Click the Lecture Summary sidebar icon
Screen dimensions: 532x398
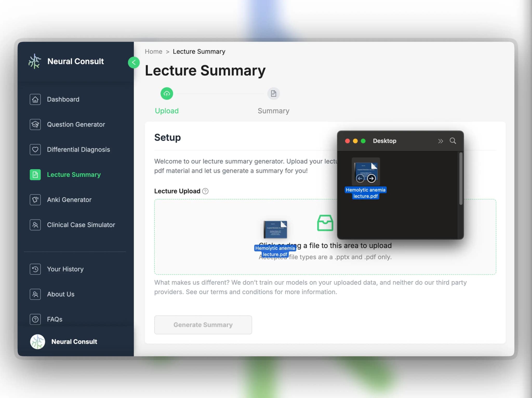[x=35, y=174]
